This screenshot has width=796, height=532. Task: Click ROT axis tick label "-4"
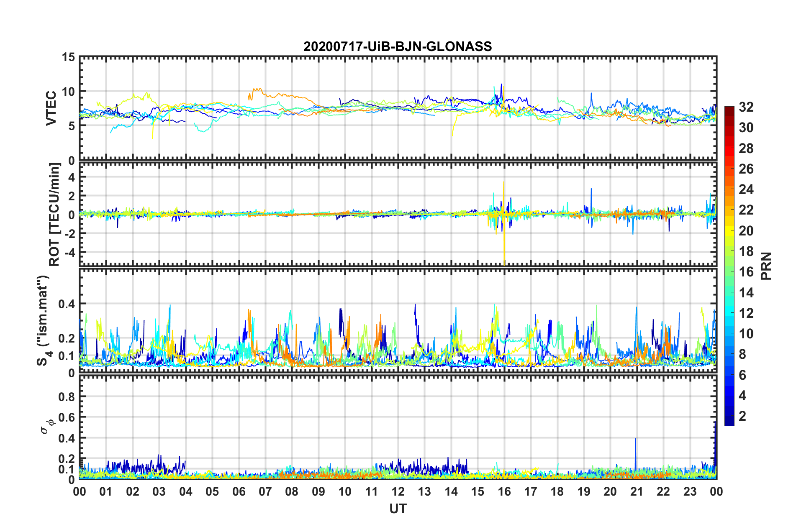(69, 253)
